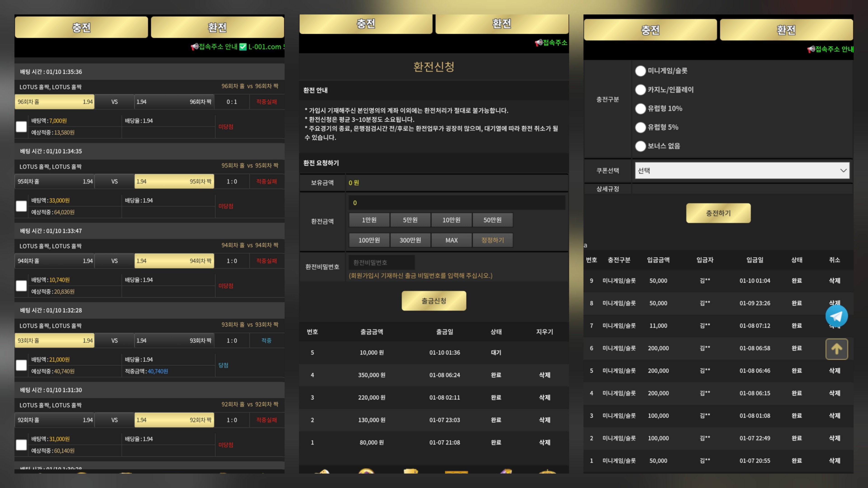Click the 10만원 amount button
Image resolution: width=868 pixels, height=488 pixels.
pyautogui.click(x=451, y=220)
